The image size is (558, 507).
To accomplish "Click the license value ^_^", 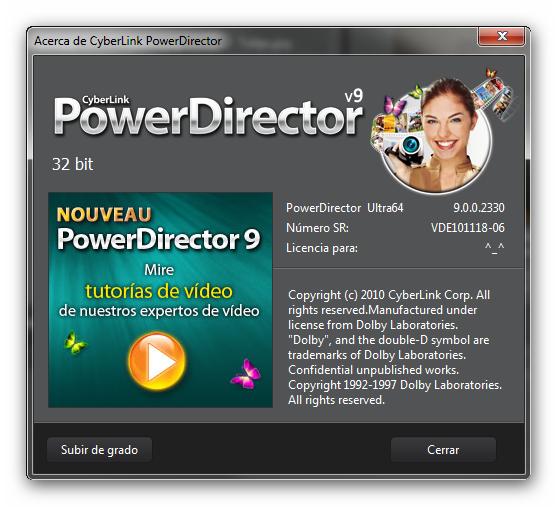I will tap(494, 247).
